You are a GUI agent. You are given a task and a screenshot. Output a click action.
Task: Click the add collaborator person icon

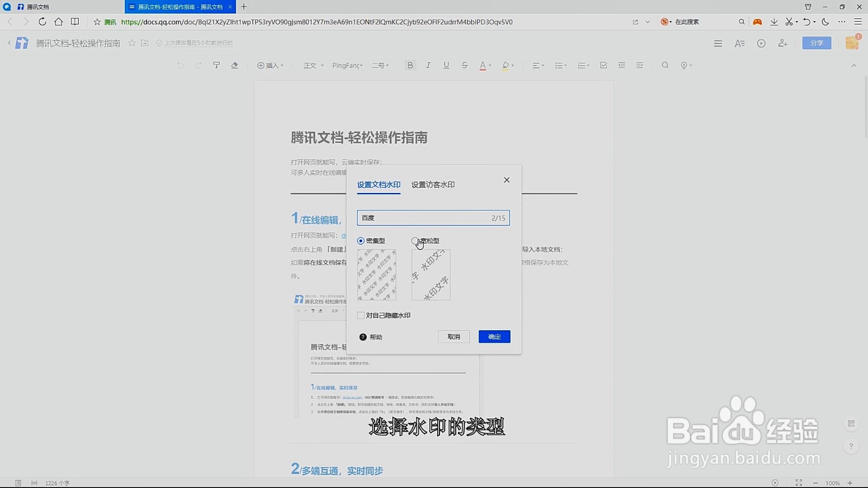[782, 43]
